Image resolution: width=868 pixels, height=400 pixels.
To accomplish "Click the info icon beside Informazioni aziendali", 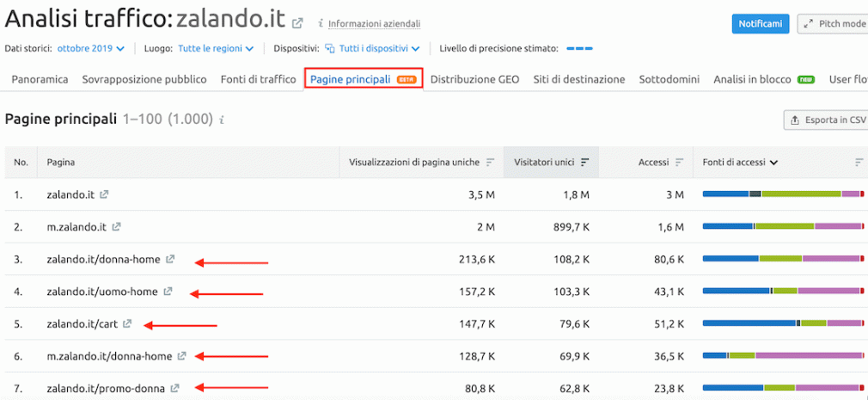I will click(x=321, y=24).
